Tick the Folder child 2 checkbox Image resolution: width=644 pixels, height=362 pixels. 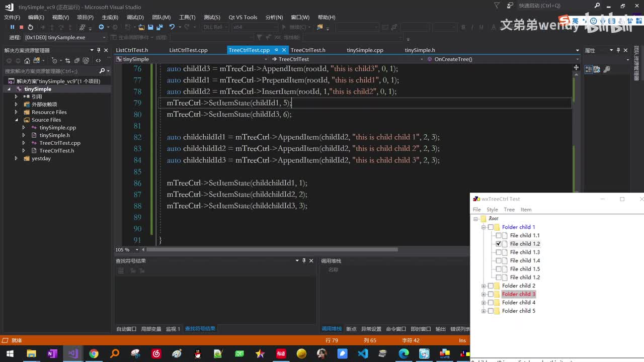point(491,286)
